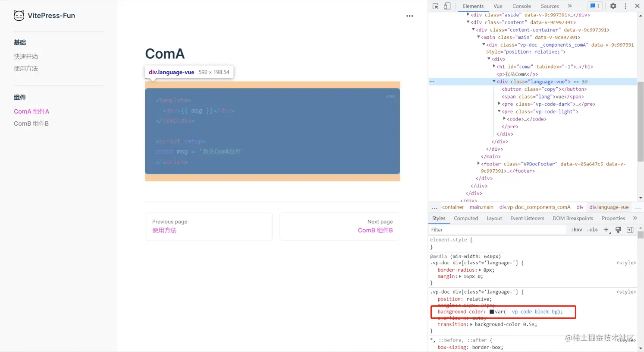Image resolution: width=644 pixels, height=352 pixels.
Task: Select ComA 组件A in the sidebar
Action: pyautogui.click(x=31, y=111)
